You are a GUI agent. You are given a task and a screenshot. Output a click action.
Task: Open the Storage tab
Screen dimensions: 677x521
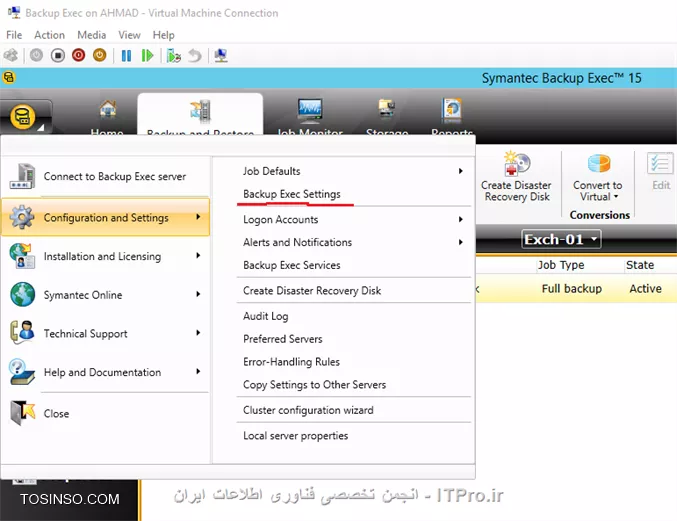coord(387,116)
